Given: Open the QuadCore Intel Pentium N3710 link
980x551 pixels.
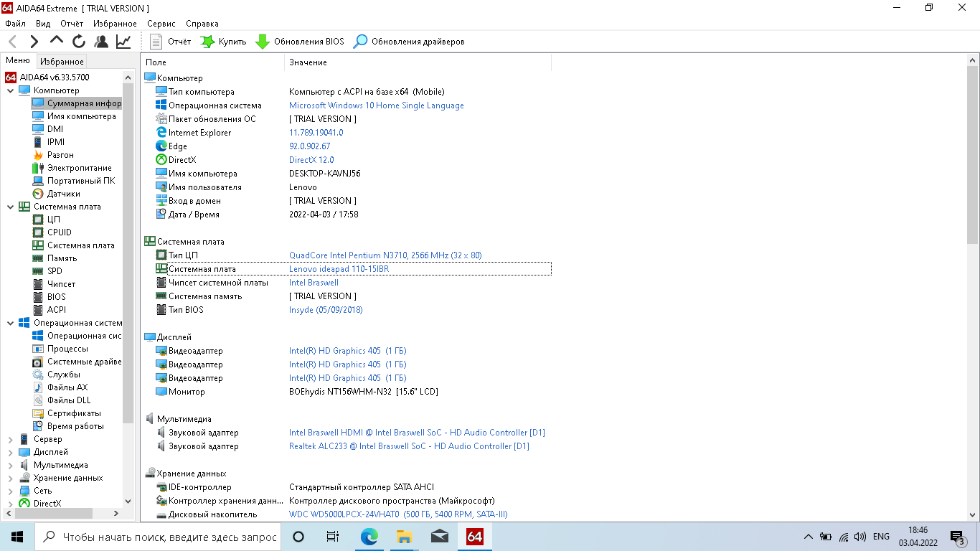Looking at the screenshot, I should [385, 255].
